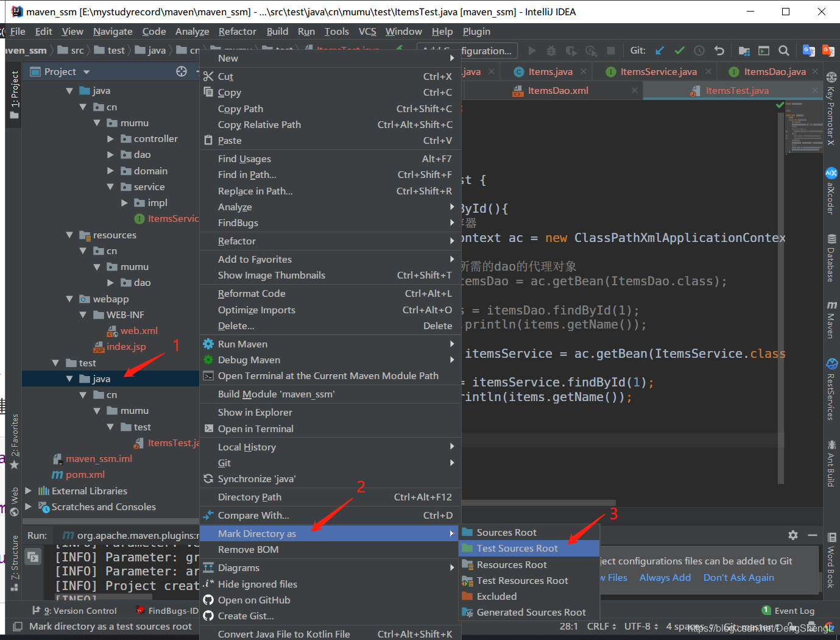
Task: Open the RestServices sidebar tool window
Action: [831, 389]
